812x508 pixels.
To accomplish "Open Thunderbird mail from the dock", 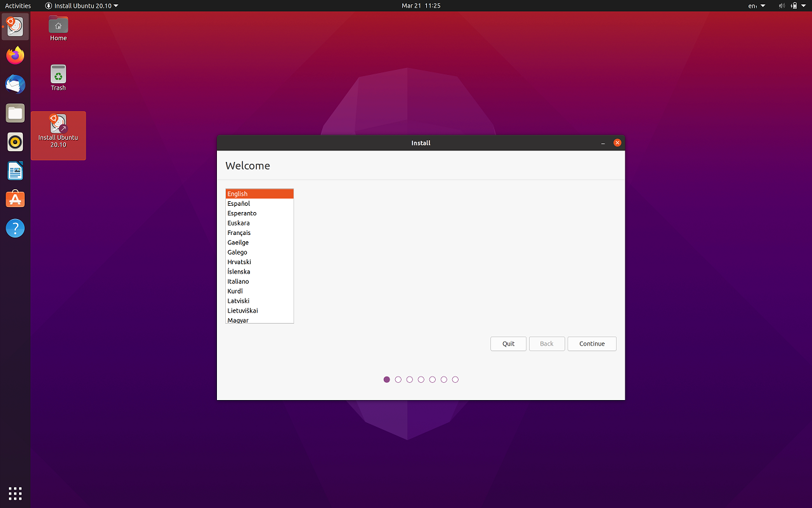I will [15, 84].
